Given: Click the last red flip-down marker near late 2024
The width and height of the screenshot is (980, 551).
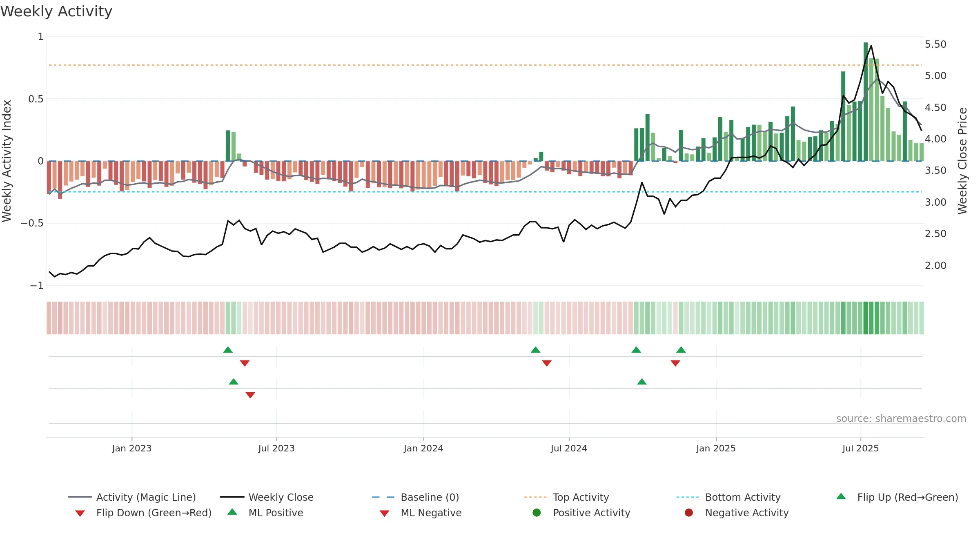Looking at the screenshot, I should (675, 363).
